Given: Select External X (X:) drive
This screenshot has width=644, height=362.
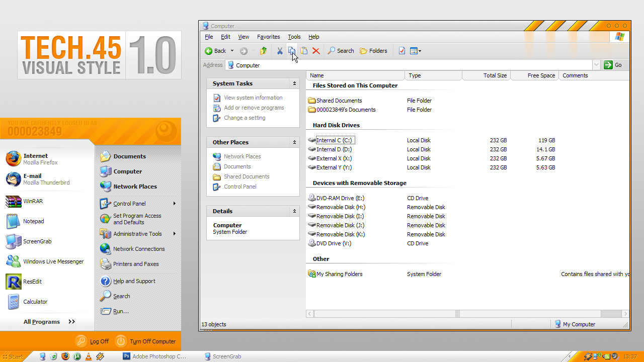Looking at the screenshot, I should tap(330, 158).
